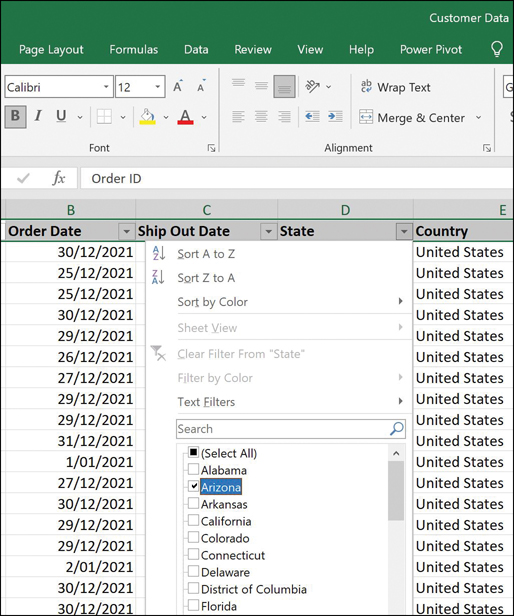Viewport: 514px width, 616px height.
Task: Check the Alabama filter checkbox
Action: (193, 469)
